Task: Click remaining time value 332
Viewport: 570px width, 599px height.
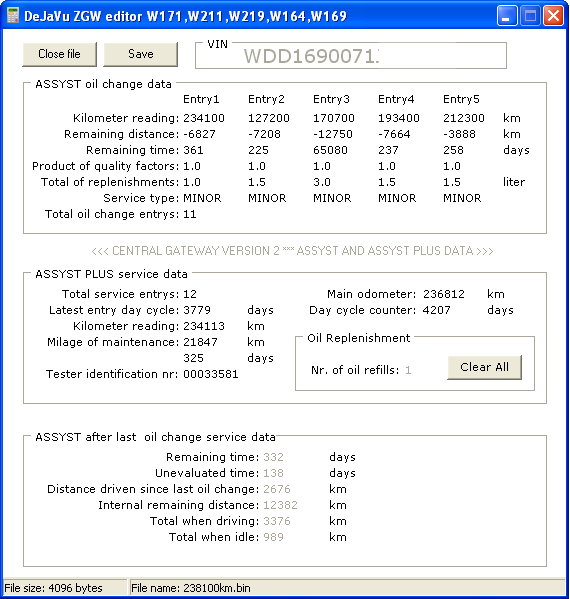Action: tap(274, 457)
